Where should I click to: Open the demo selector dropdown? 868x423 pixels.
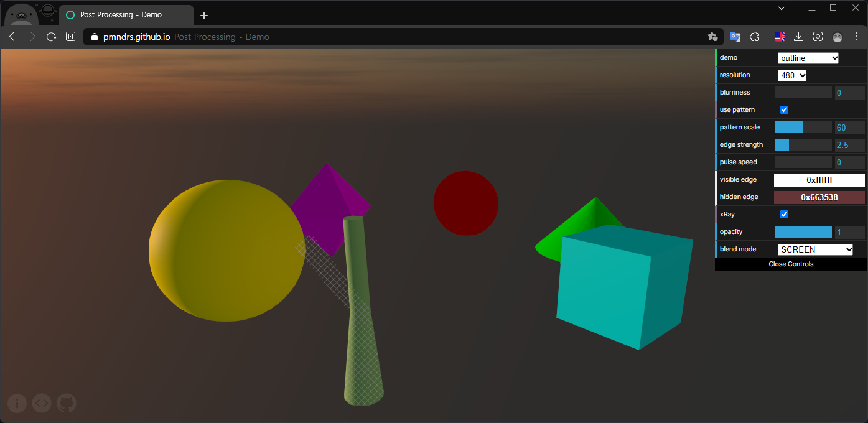coord(808,58)
